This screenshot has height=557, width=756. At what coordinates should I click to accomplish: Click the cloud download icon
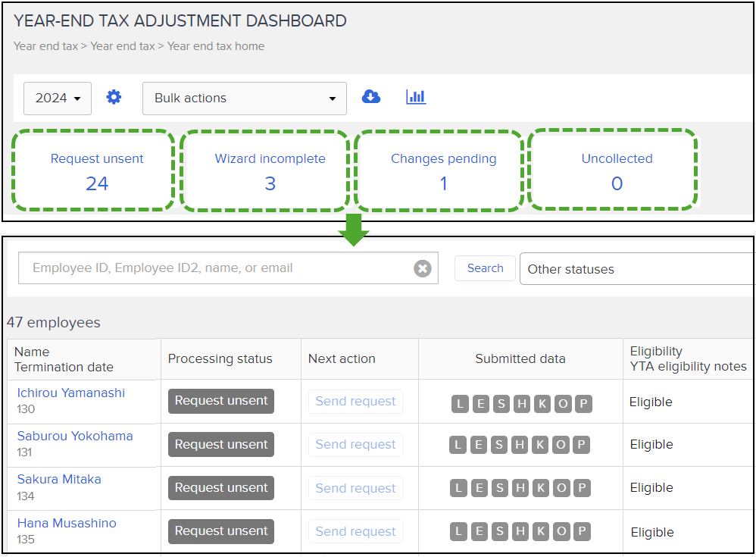(370, 97)
